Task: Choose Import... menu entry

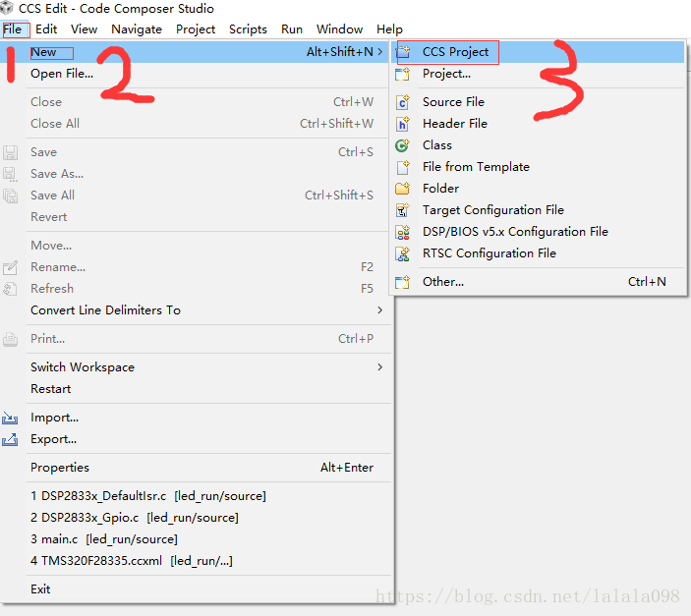Action: pos(194,418)
